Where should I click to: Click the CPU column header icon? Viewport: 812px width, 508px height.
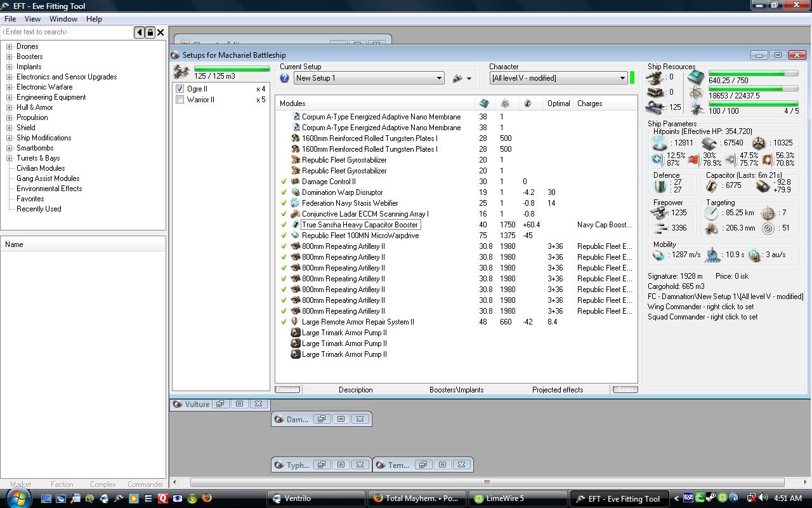[x=484, y=104]
